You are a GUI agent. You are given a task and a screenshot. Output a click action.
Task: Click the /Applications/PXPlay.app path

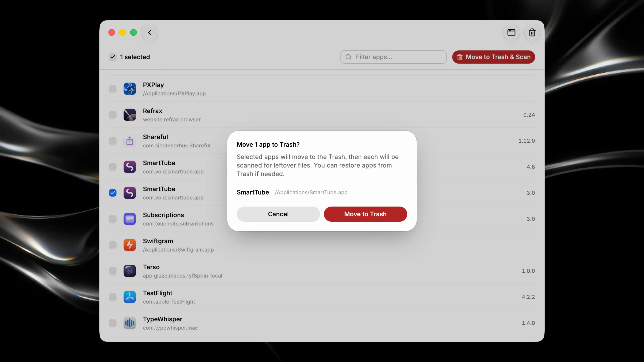click(174, 94)
